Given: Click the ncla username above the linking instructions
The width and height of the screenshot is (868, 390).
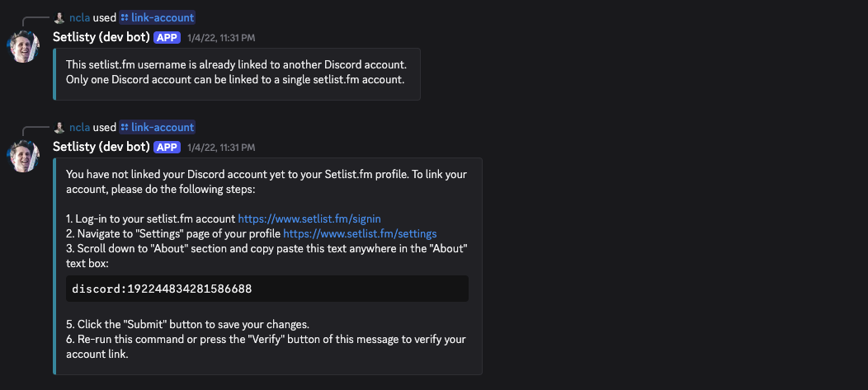Looking at the screenshot, I should click(80, 128).
